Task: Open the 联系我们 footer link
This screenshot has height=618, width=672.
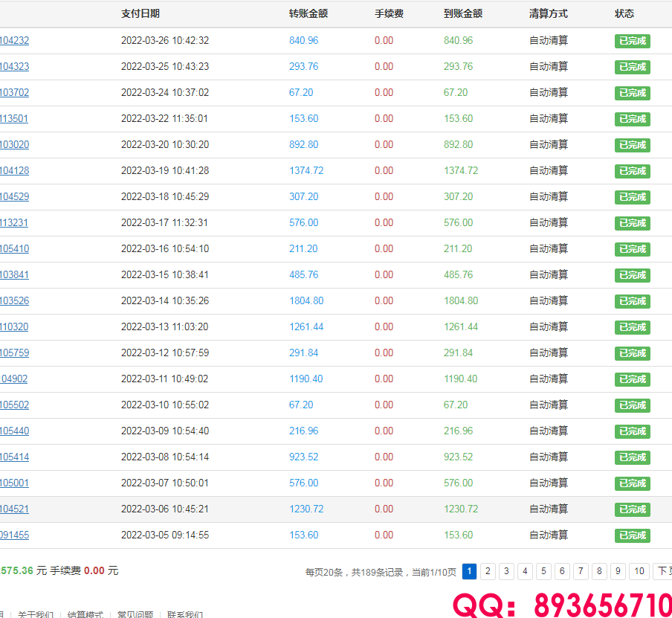Action: pyautogui.click(x=185, y=614)
